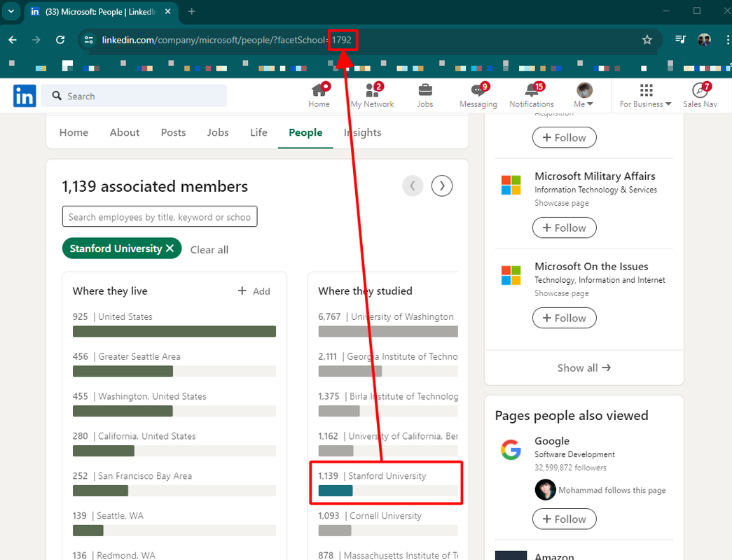
Task: Reload the page in browser
Action: tap(60, 40)
